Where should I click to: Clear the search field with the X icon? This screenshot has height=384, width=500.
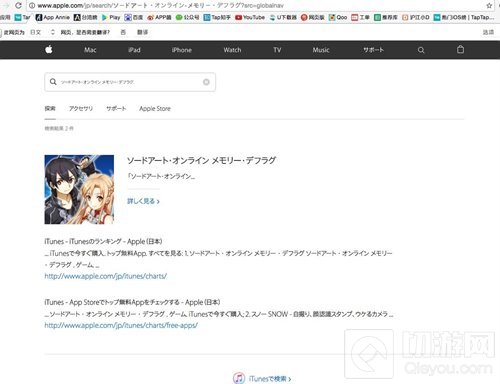206,82
